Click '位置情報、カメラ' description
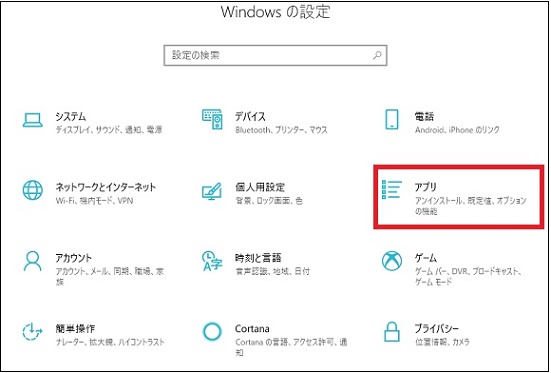551x373 pixels. 442,342
